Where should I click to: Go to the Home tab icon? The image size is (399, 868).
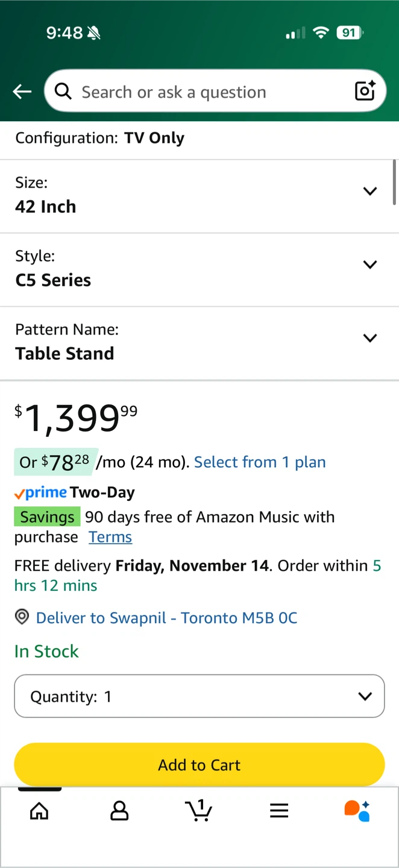[x=39, y=811]
